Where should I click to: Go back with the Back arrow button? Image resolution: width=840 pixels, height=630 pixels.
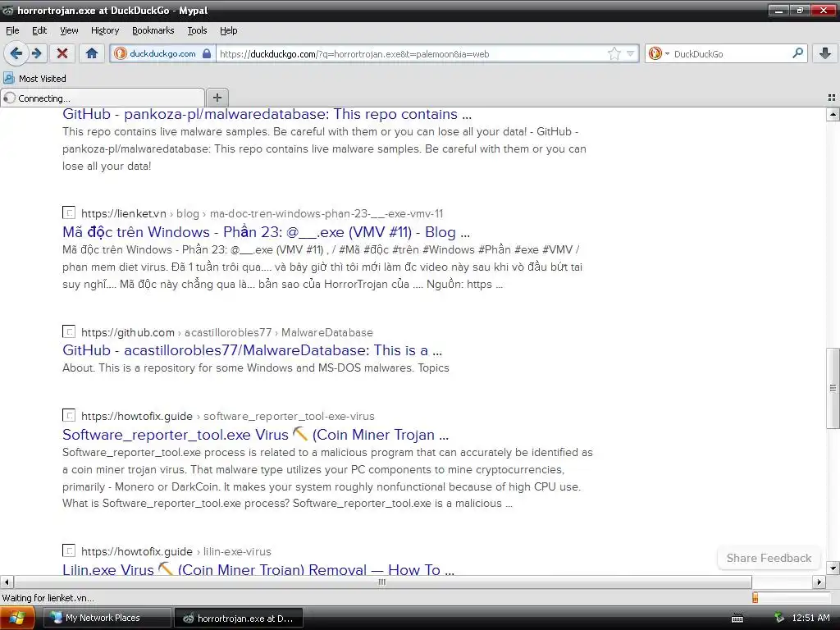pyautogui.click(x=16, y=53)
